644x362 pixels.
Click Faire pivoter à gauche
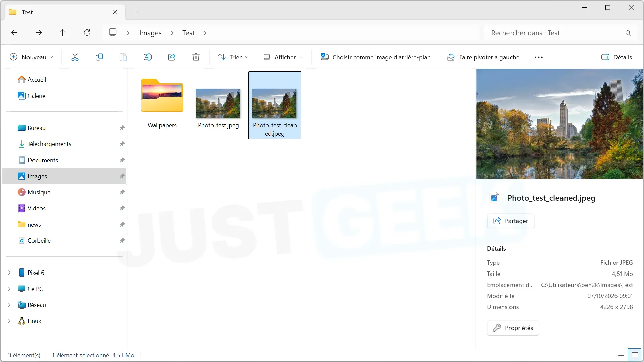(x=483, y=57)
